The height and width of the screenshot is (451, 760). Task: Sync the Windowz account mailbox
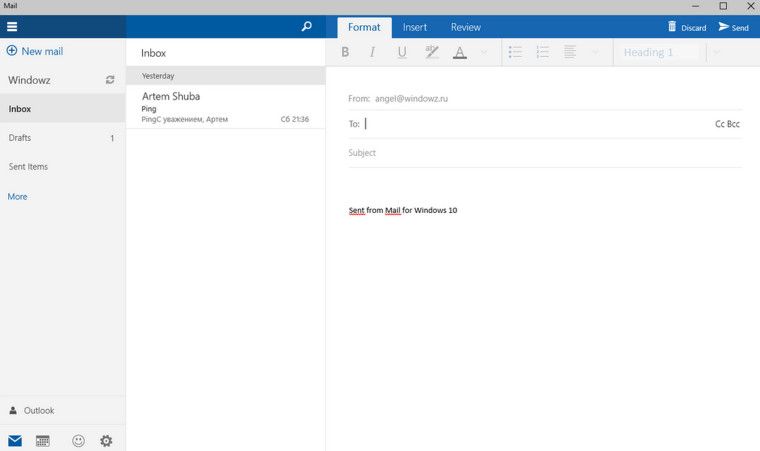pos(110,79)
